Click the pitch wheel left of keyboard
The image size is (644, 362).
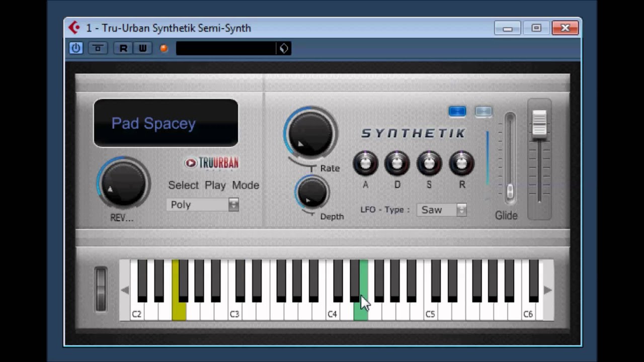(x=101, y=289)
